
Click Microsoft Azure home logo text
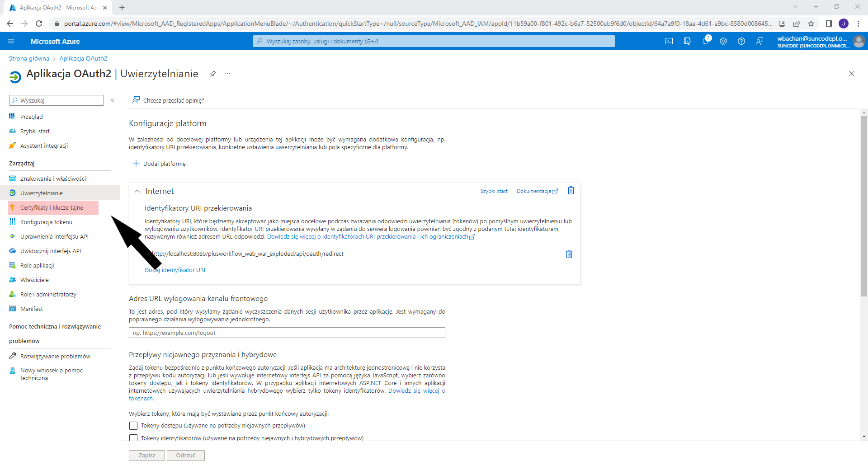(55, 41)
